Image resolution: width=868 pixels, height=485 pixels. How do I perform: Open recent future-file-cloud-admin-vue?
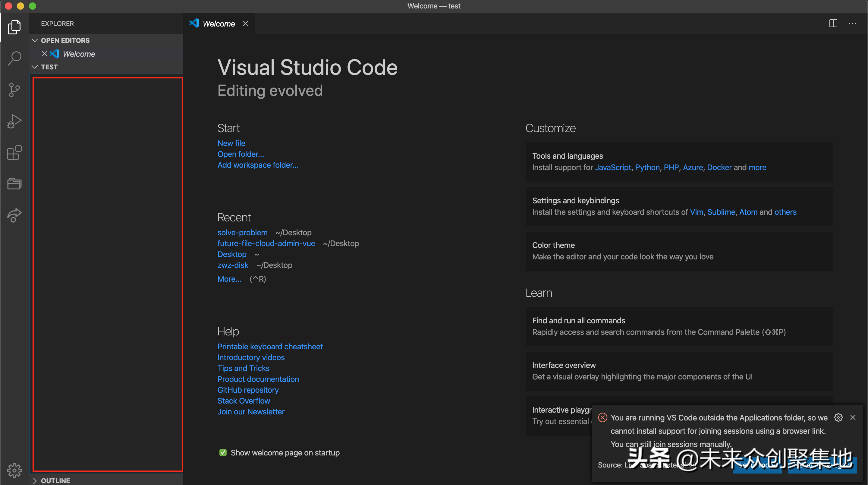coord(266,243)
